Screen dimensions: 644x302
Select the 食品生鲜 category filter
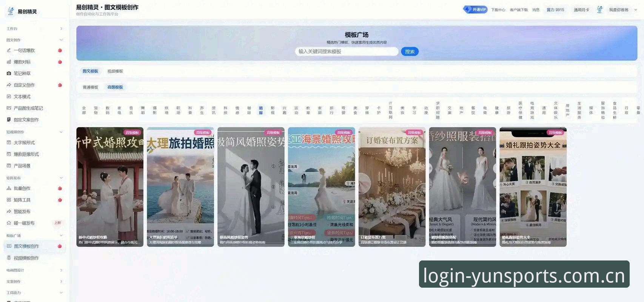click(x=615, y=110)
